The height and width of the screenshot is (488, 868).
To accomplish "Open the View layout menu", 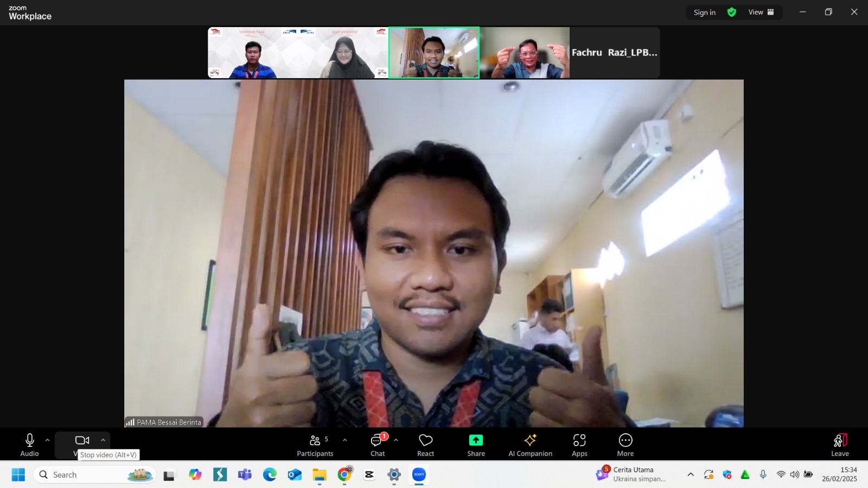I will tap(761, 12).
